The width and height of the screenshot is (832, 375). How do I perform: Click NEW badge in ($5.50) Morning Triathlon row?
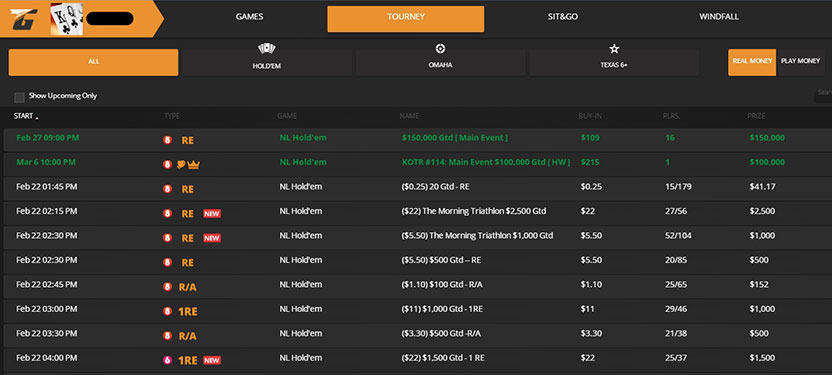(212, 239)
